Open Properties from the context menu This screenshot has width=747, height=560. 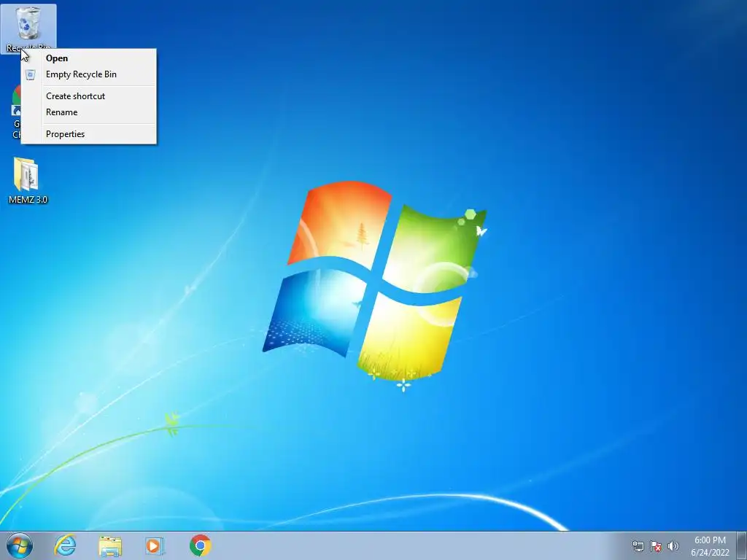[x=88, y=134]
